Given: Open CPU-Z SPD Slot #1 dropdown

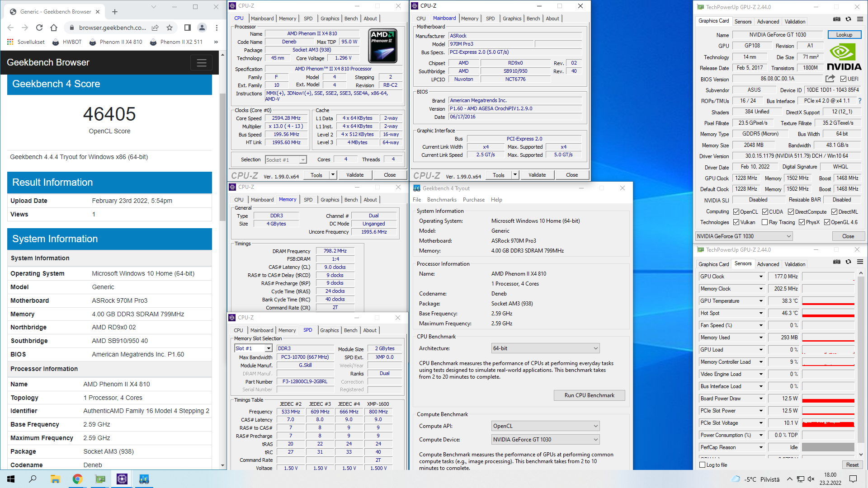Looking at the screenshot, I should [253, 348].
